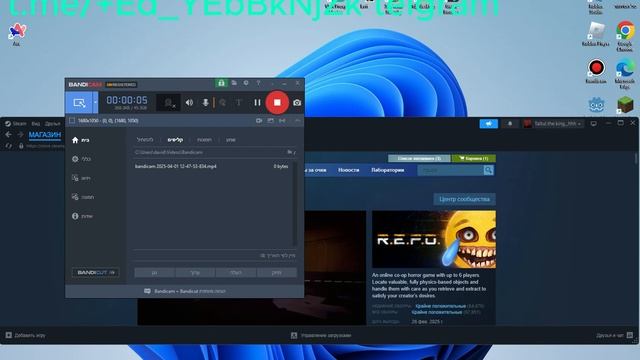Open Google Chrome desktop shortcut
This screenshot has width=640, height=360.
coord(625,36)
